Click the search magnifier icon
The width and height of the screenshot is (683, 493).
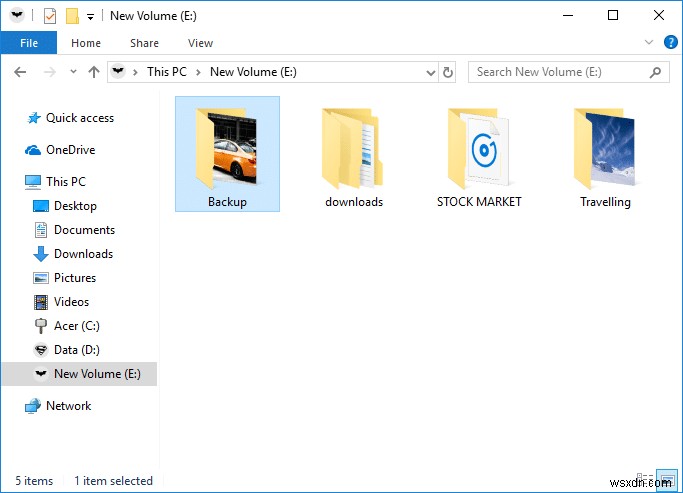[x=655, y=72]
